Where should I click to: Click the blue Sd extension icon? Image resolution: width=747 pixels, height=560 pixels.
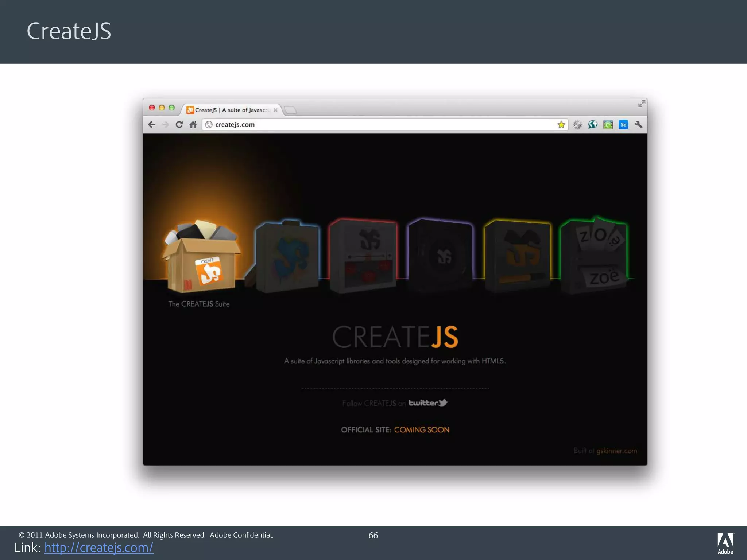click(x=623, y=125)
